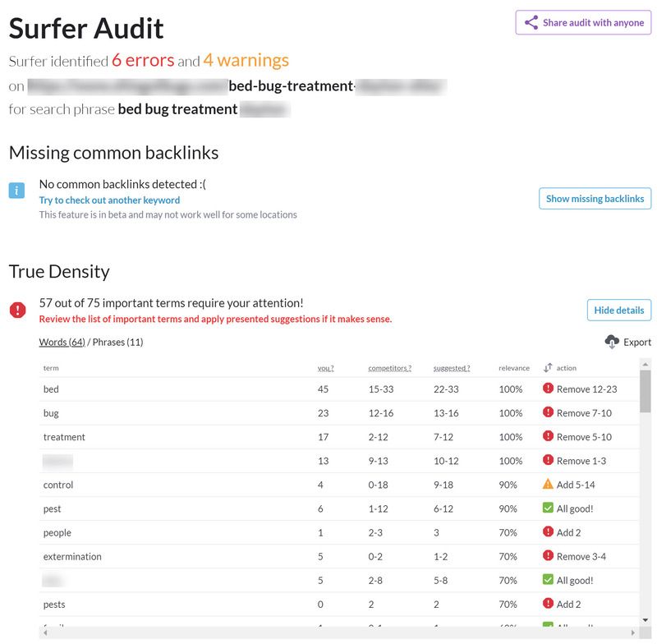Click the term 'pest' in table
Image resolution: width=657 pixels, height=644 pixels.
click(52, 509)
